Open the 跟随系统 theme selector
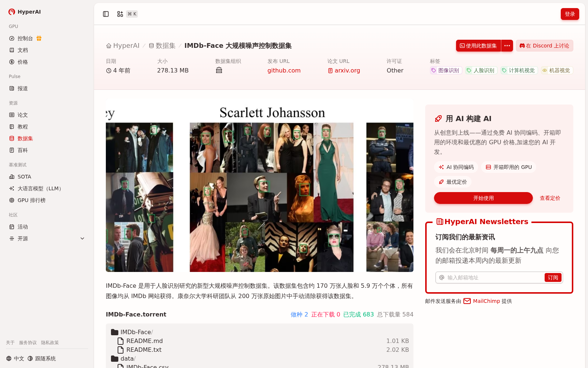This screenshot has height=368, width=588. point(42,358)
